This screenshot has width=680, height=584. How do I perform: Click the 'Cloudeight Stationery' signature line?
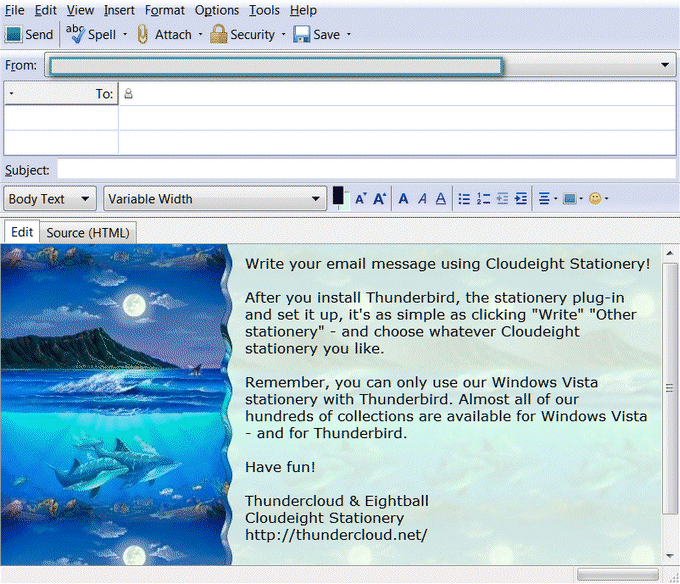pyautogui.click(x=324, y=518)
